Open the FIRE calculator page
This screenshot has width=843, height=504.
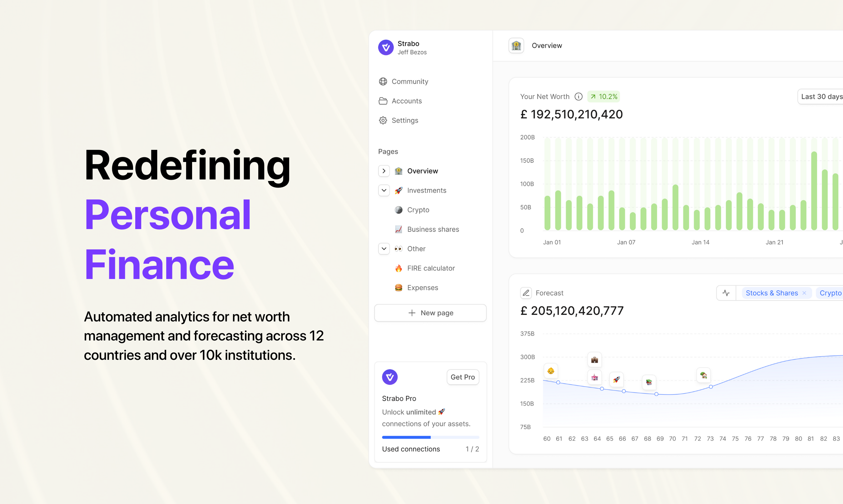[431, 268]
